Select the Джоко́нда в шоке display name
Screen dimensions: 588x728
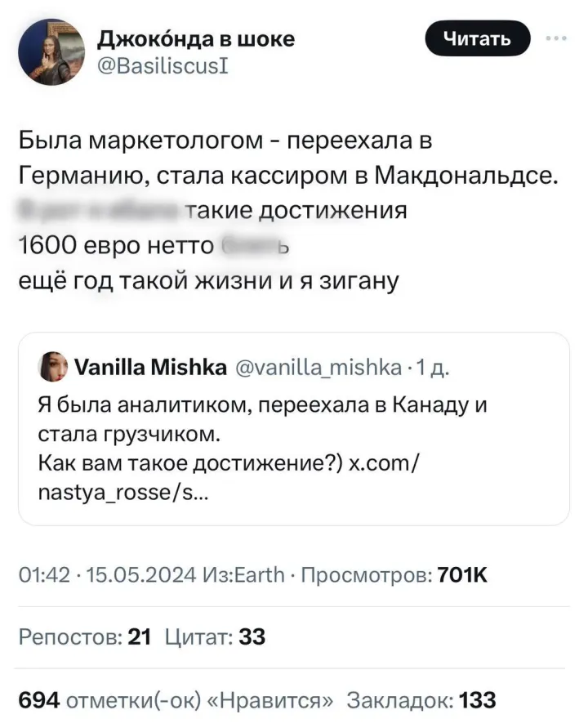196,37
